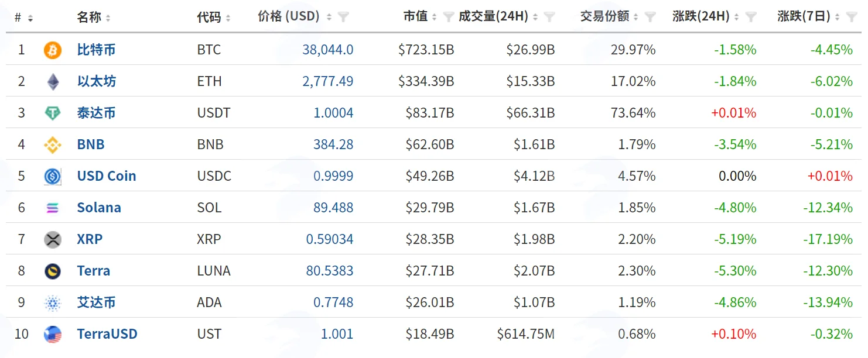This screenshot has height=358, width=868.
Task: Click Bitcoin price 38,044.0
Action: click(328, 50)
